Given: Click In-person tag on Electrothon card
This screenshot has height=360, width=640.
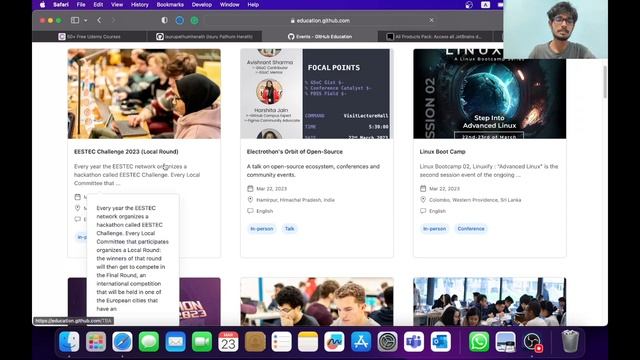Looking at the screenshot, I should (x=262, y=229).
